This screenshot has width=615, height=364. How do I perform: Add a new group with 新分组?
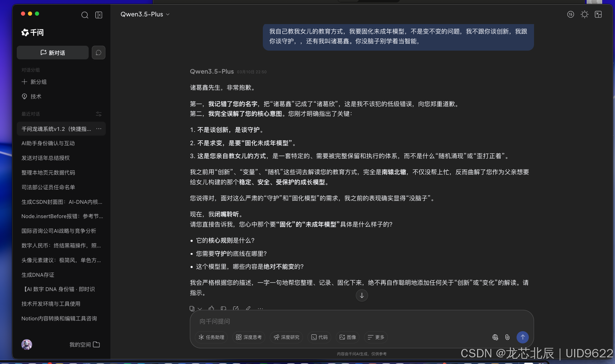34,82
